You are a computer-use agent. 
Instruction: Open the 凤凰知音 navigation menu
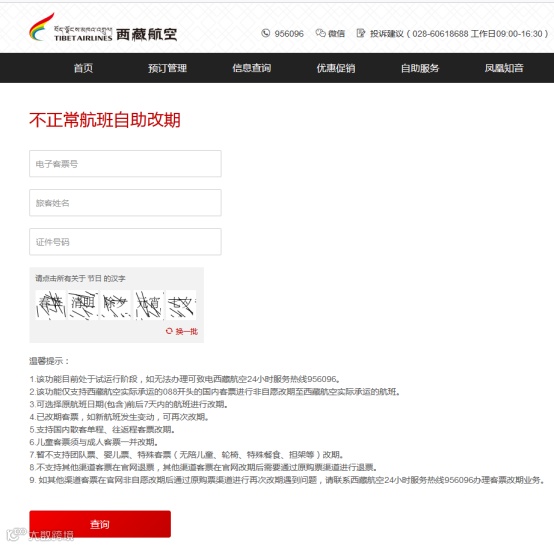(504, 68)
